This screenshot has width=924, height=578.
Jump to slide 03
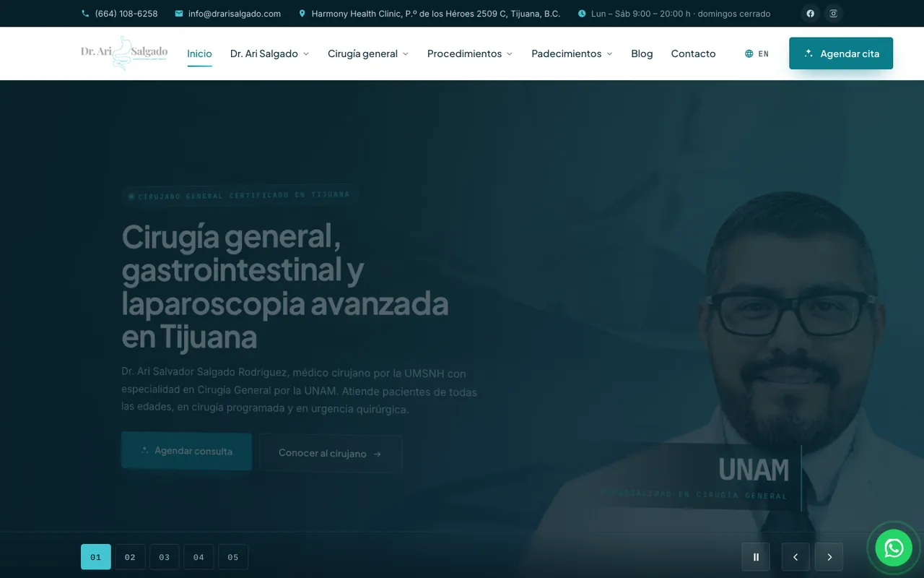[x=165, y=557]
